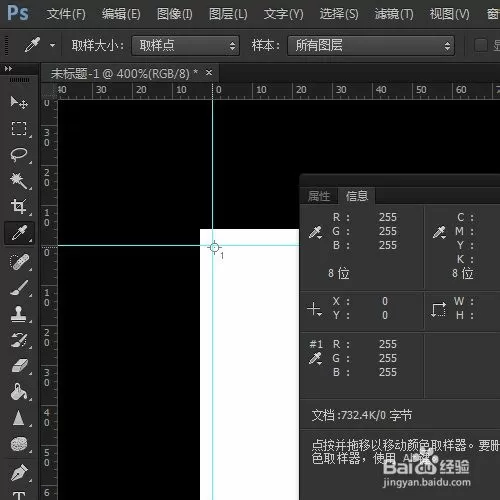The height and width of the screenshot is (500, 500).
Task: Open the 图像(I) menu
Action: pos(175,14)
